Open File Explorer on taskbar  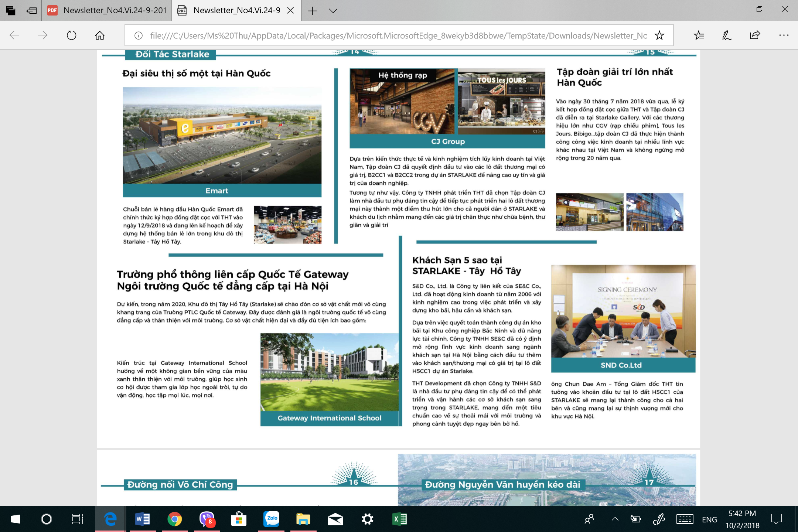[x=303, y=519]
